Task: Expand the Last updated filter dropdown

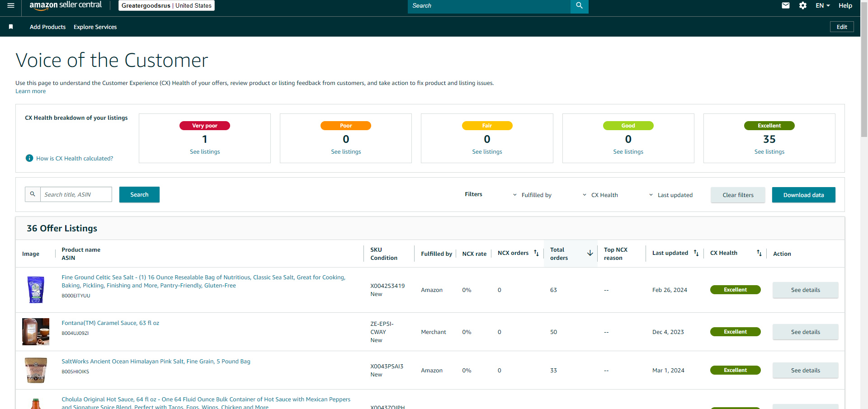Action: [x=671, y=195]
